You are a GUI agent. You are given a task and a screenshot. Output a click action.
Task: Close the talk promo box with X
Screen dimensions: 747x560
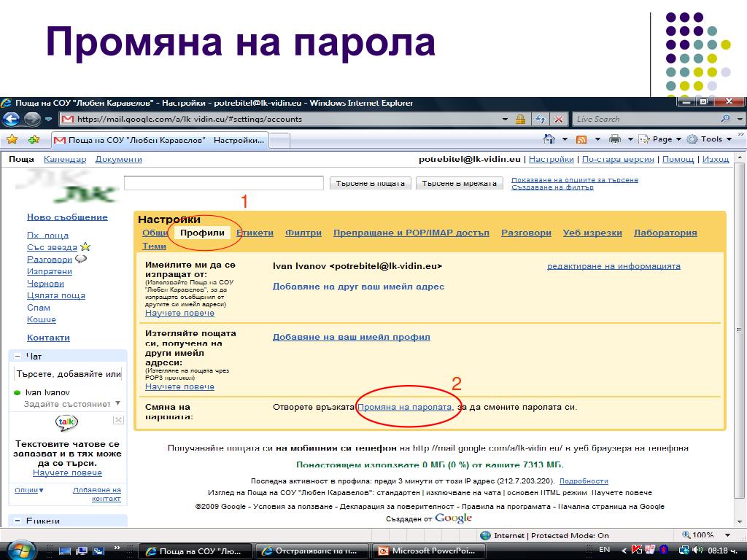118,419
